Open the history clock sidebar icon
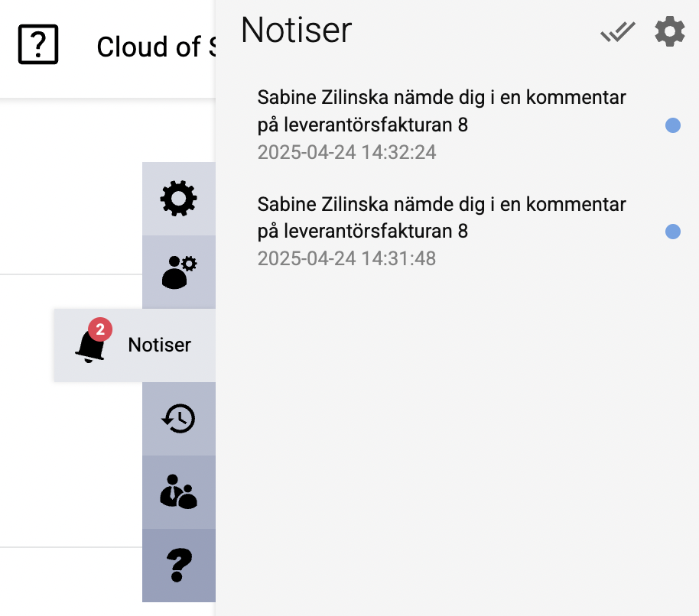The height and width of the screenshot is (616, 699). point(178,419)
